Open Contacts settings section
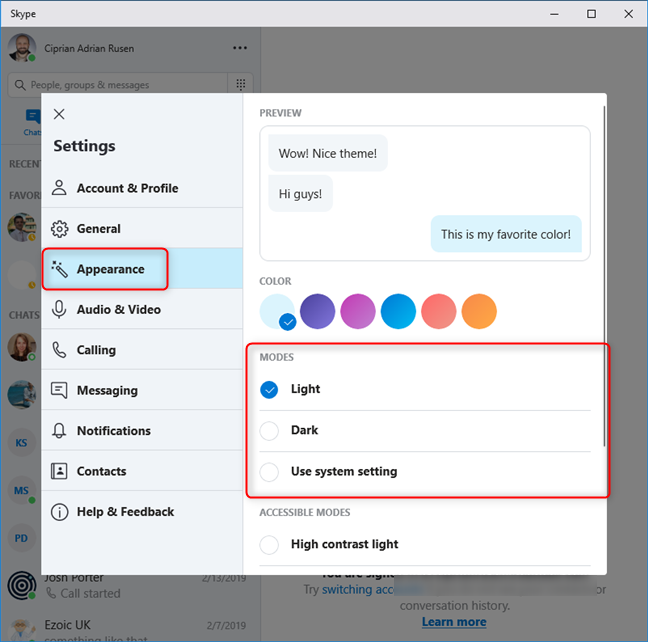 point(142,471)
